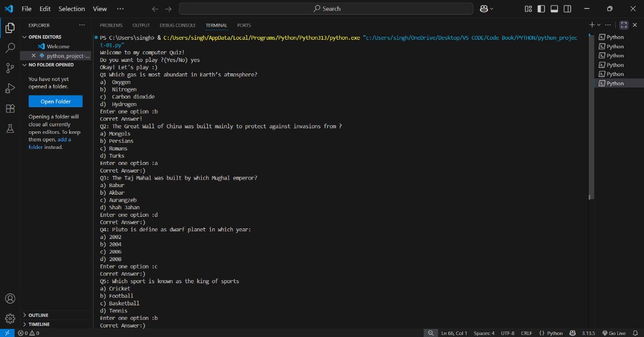This screenshot has width=644, height=337.
Task: Switch to the Problems tab
Action: (111, 25)
